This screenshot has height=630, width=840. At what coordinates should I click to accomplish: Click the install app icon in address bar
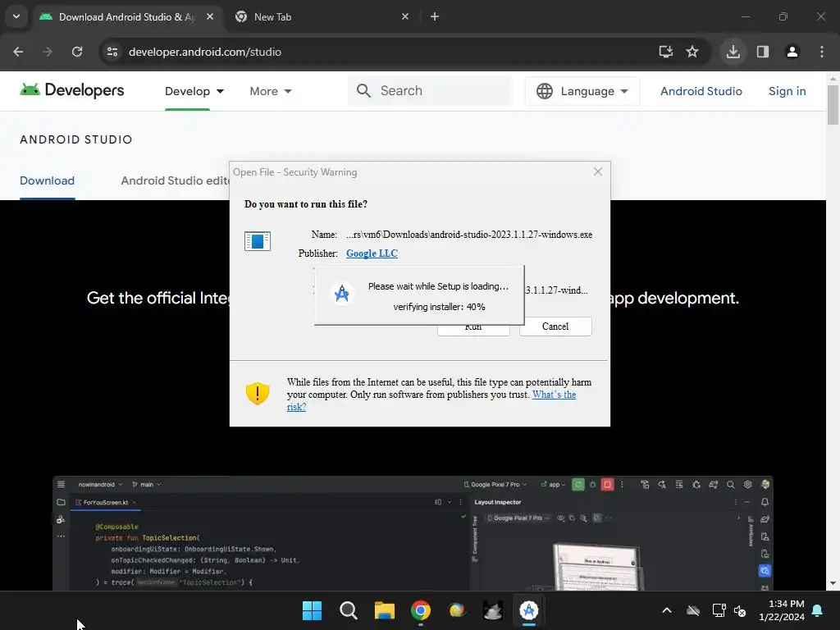point(666,52)
